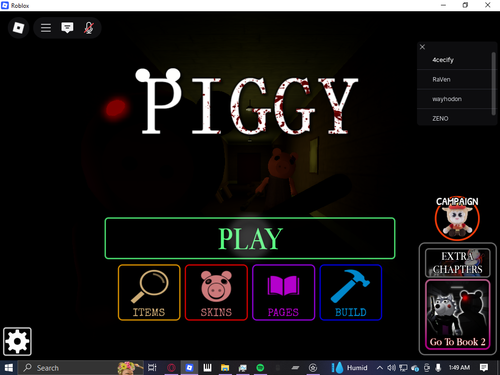
Task: Open File Explorer from taskbar
Action: click(225, 368)
